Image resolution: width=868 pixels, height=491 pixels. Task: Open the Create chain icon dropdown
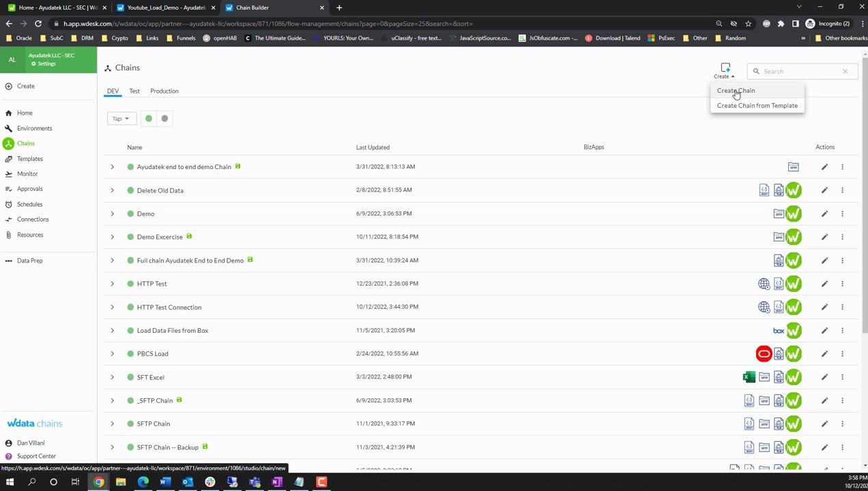[x=725, y=70]
